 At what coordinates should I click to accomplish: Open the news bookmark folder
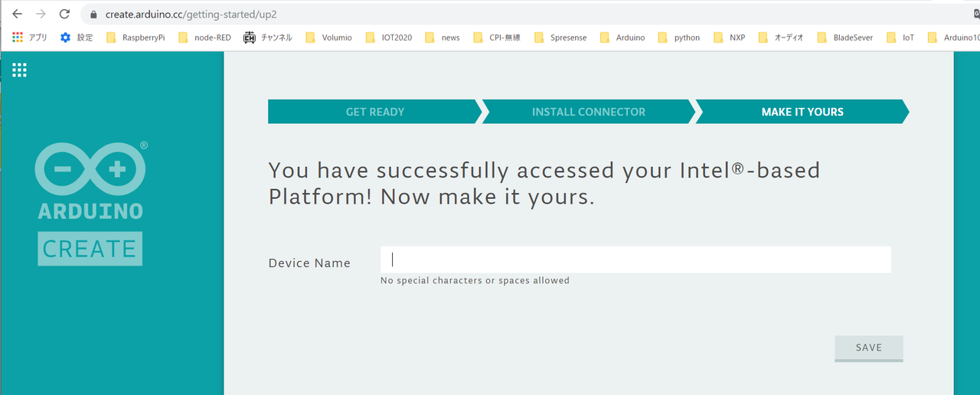[443, 37]
